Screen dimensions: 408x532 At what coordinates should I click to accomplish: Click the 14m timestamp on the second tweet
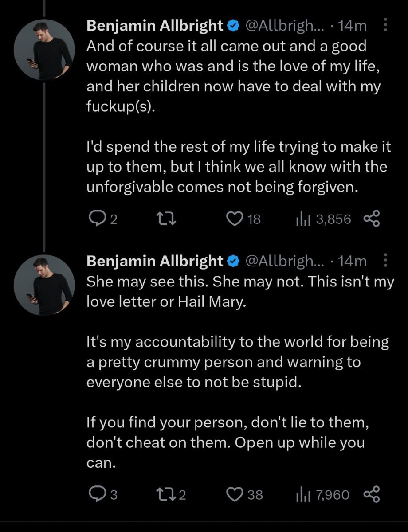click(353, 261)
